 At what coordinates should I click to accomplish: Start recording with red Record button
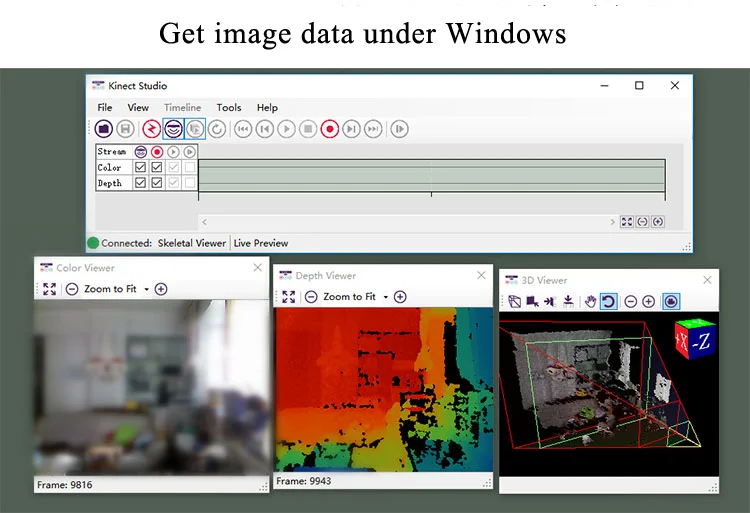coord(330,129)
